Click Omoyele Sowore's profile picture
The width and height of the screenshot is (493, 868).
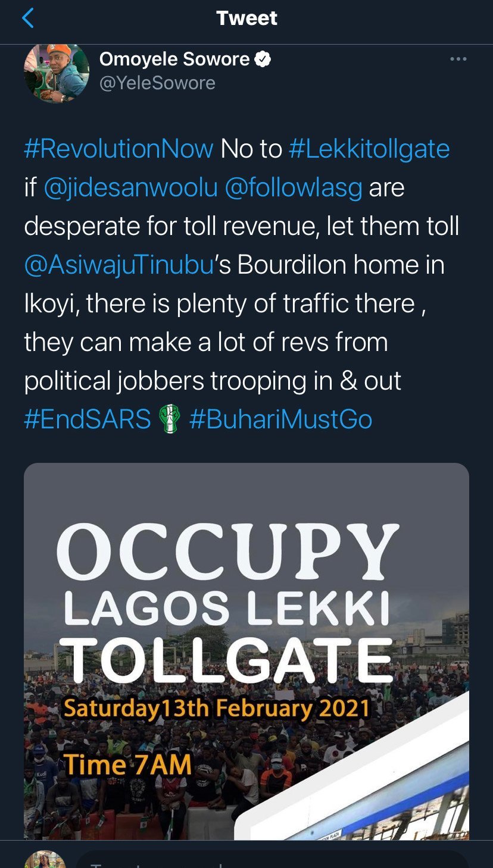pyautogui.click(x=56, y=73)
